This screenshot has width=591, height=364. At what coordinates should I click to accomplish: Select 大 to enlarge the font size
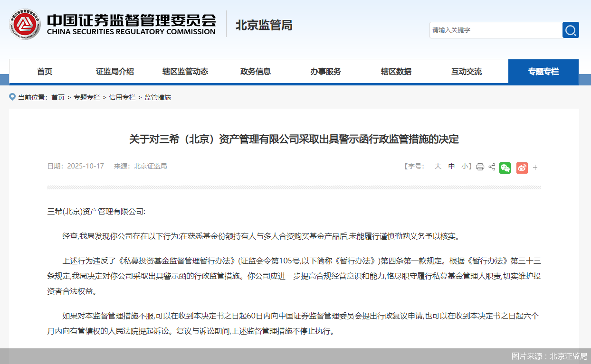click(438, 167)
